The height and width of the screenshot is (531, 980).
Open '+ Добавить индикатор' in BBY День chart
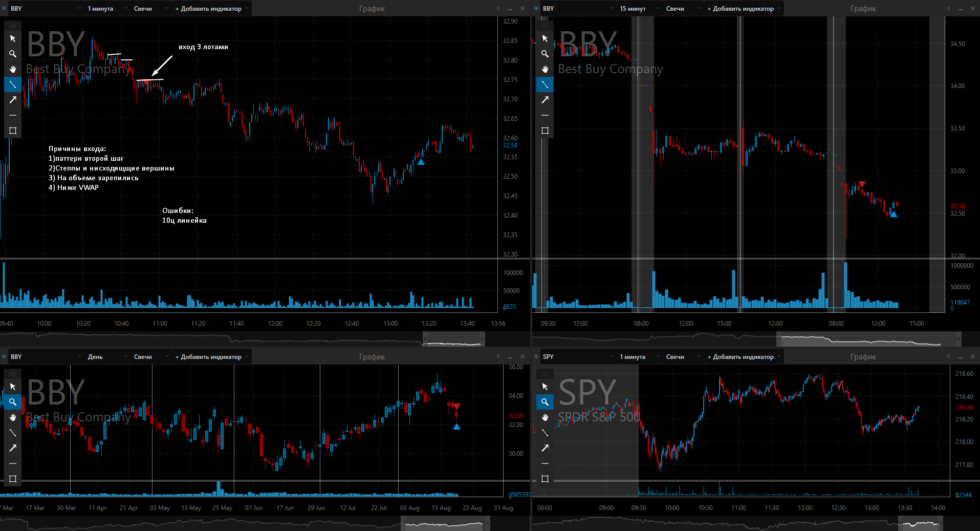coord(211,357)
